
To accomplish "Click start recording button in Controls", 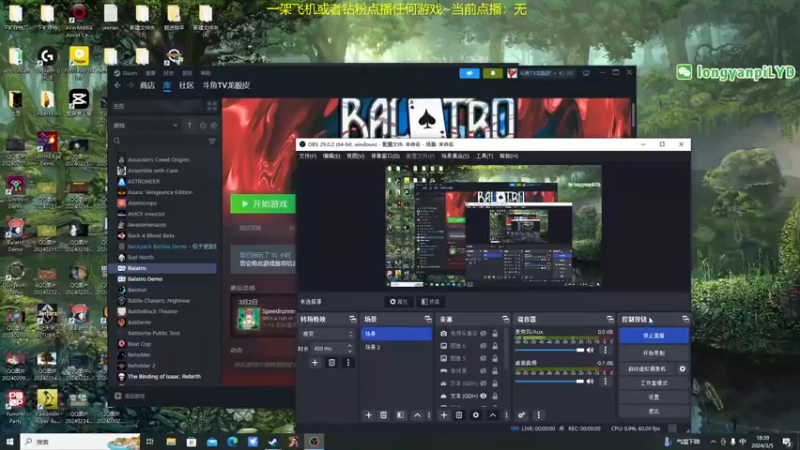I will pyautogui.click(x=654, y=353).
